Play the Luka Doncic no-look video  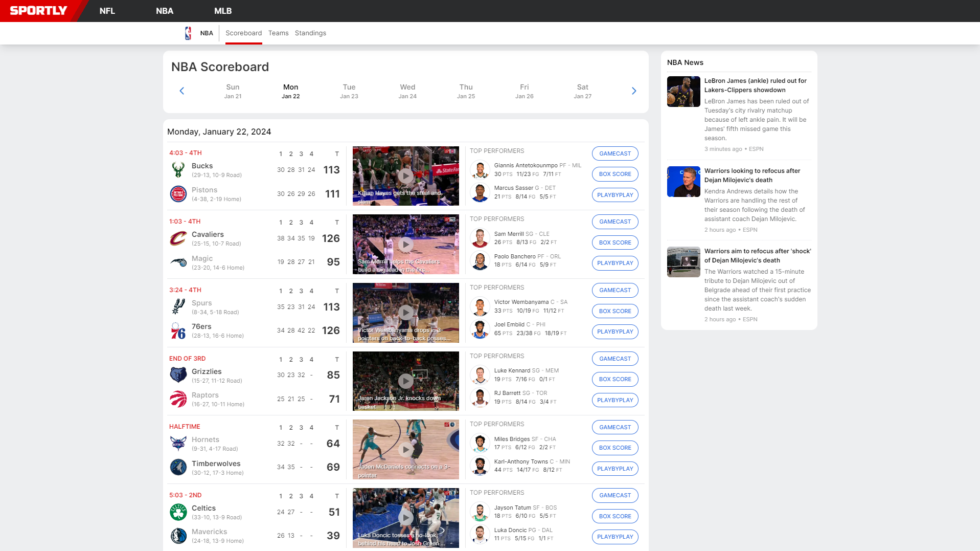point(406,518)
